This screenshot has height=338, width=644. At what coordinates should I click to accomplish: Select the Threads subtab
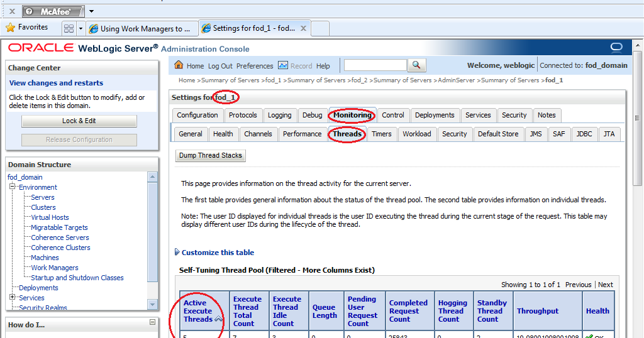pos(347,134)
